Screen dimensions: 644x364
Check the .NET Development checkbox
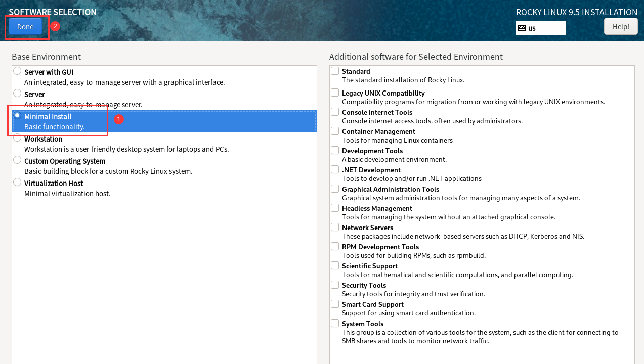[335, 169]
